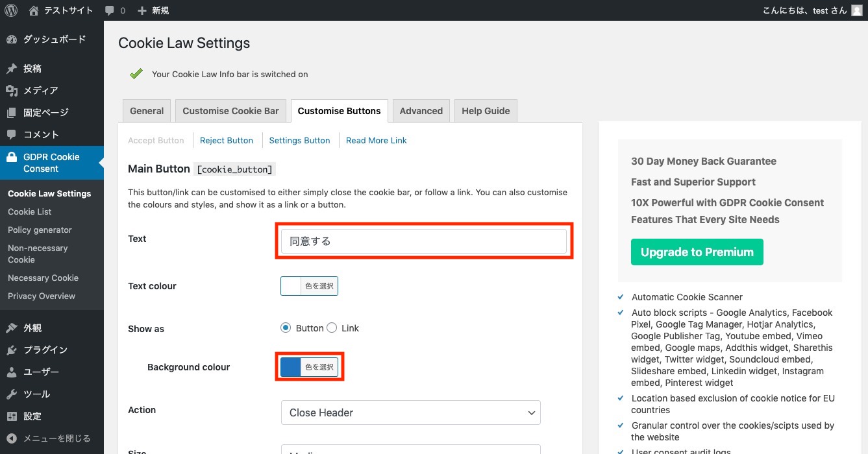
Task: Select the Button radio option
Action: [286, 328]
